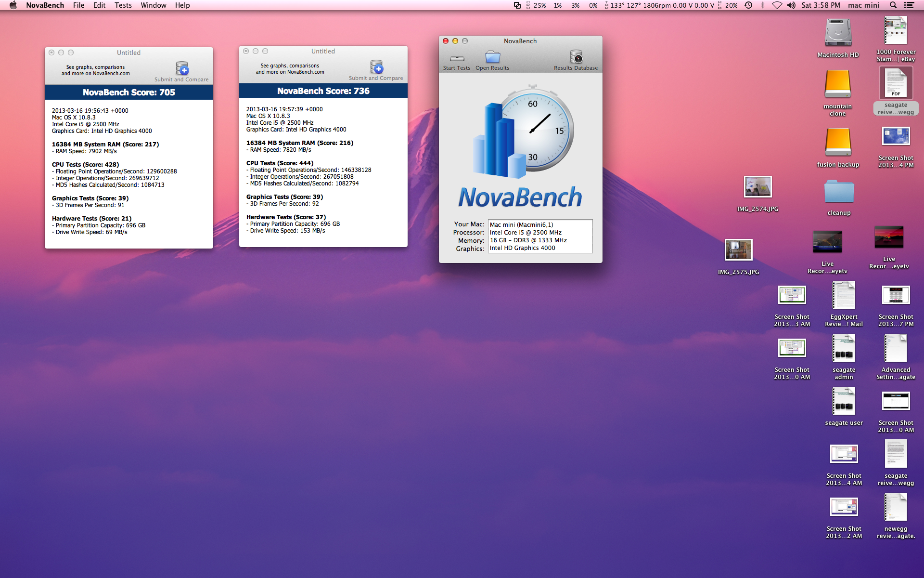Viewport: 924px width, 578px height.
Task: Click Submit and Compare in Score 705 window
Action: (x=182, y=72)
